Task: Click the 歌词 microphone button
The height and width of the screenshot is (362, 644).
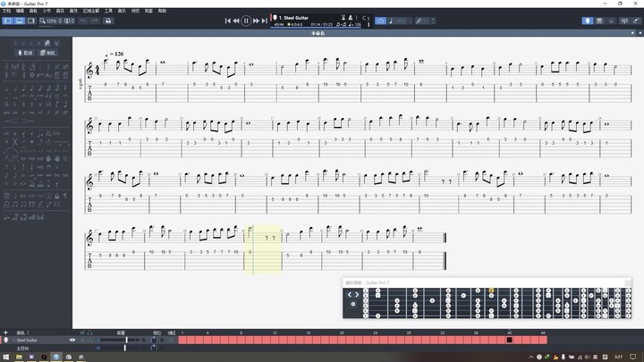Action: 25,53
